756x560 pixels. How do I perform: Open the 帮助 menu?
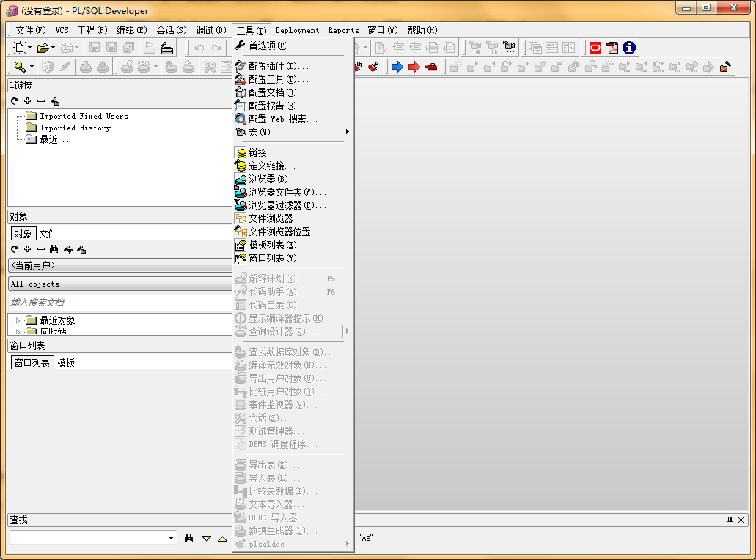tap(422, 30)
